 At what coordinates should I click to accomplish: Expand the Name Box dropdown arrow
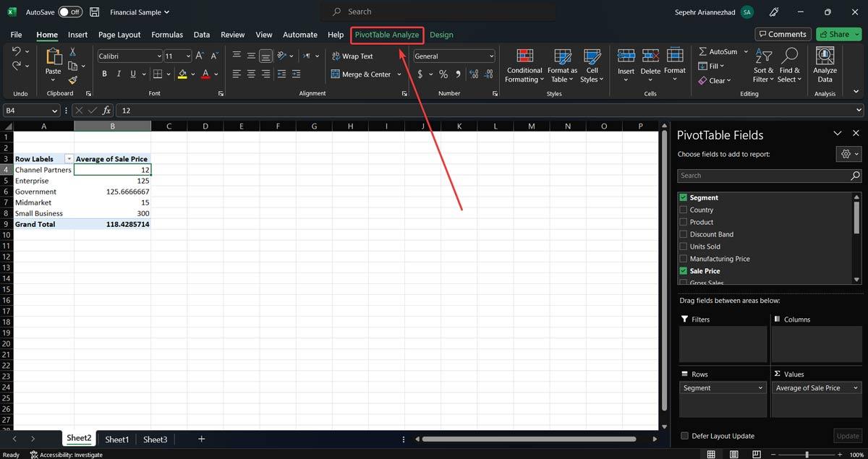tap(54, 110)
